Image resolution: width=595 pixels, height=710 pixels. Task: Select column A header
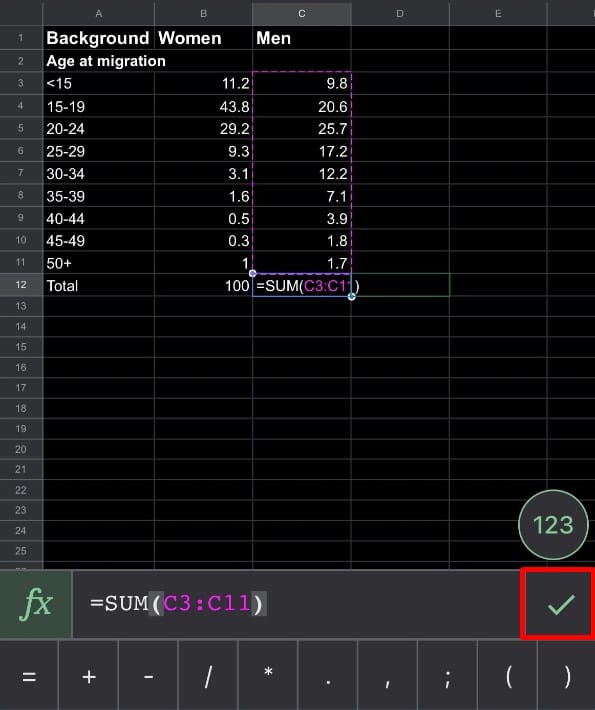click(99, 14)
